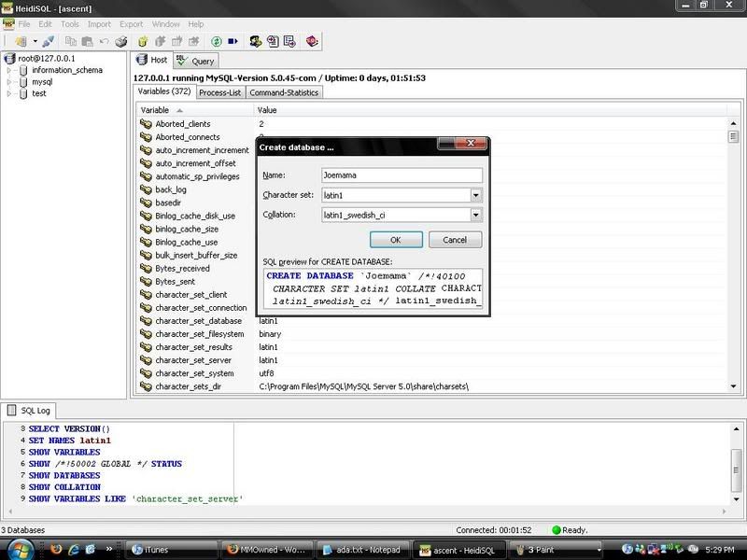Image resolution: width=747 pixels, height=560 pixels.
Task: Select the SQL Log tab
Action: click(x=30, y=411)
